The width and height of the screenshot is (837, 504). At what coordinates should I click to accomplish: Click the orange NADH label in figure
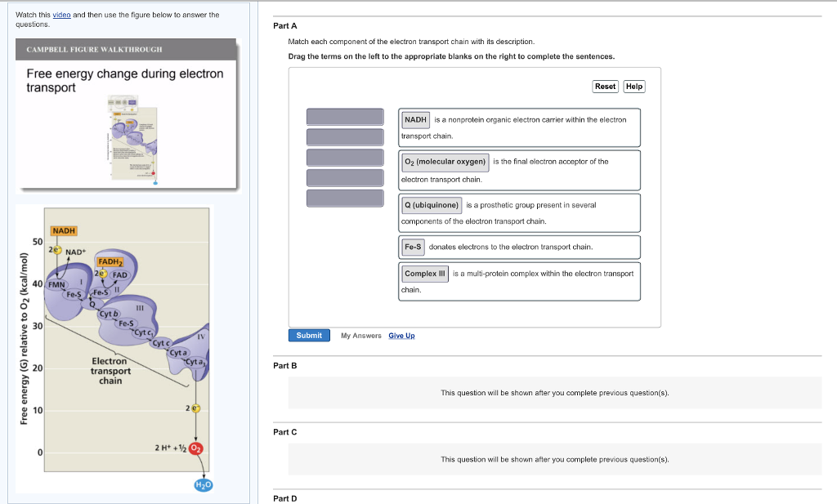[64, 231]
